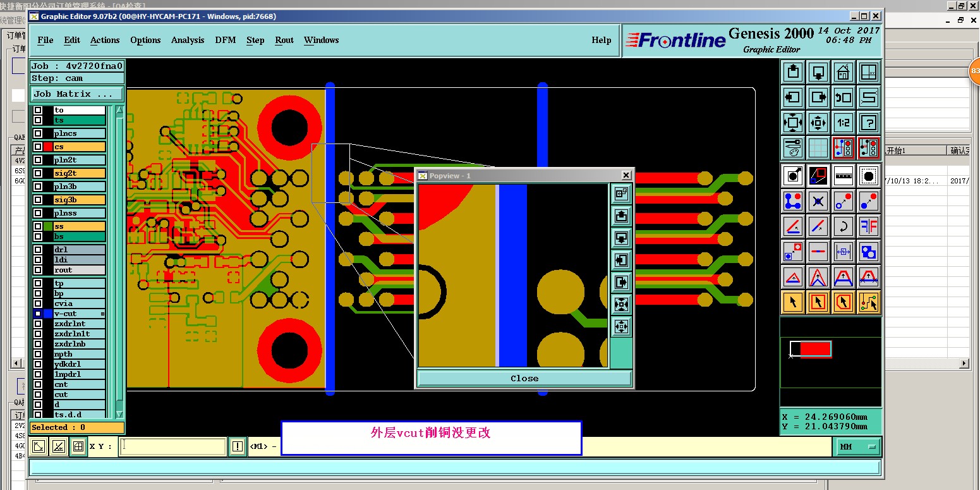Click the diagonal arrow snap icon at bottom left

pos(39,446)
